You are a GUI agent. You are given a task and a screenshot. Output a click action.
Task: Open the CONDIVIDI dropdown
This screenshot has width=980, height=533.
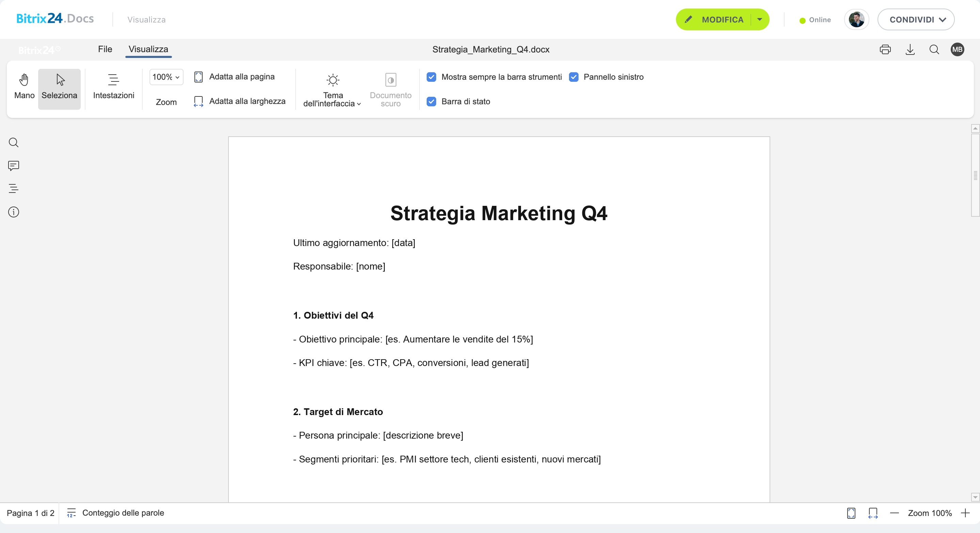pyautogui.click(x=916, y=20)
